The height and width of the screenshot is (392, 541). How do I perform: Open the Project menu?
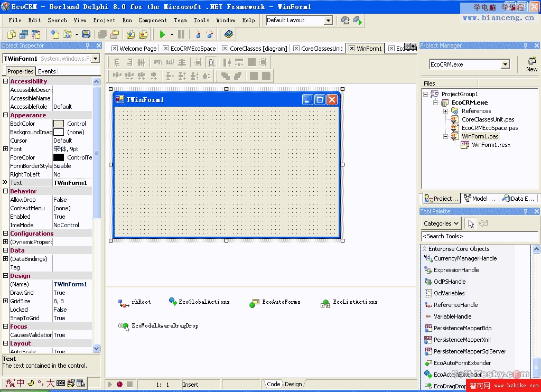(104, 21)
